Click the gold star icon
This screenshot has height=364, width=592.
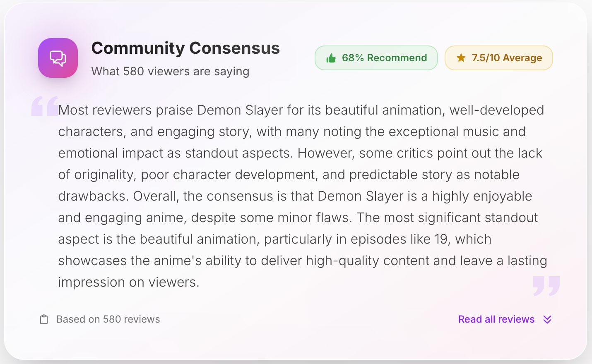point(461,58)
